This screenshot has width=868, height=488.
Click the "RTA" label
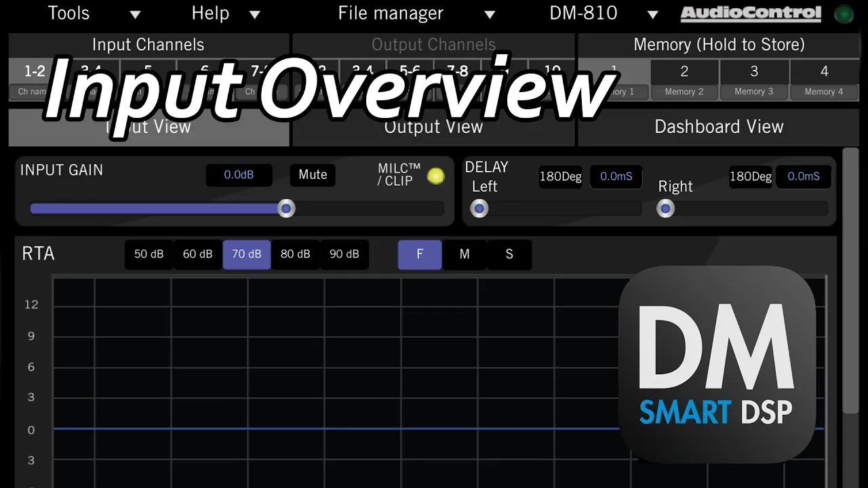coord(38,253)
